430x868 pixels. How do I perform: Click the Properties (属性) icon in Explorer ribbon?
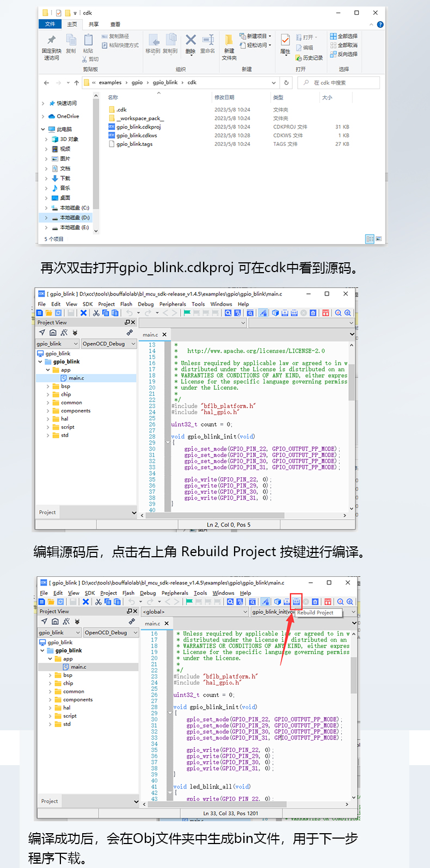click(285, 44)
